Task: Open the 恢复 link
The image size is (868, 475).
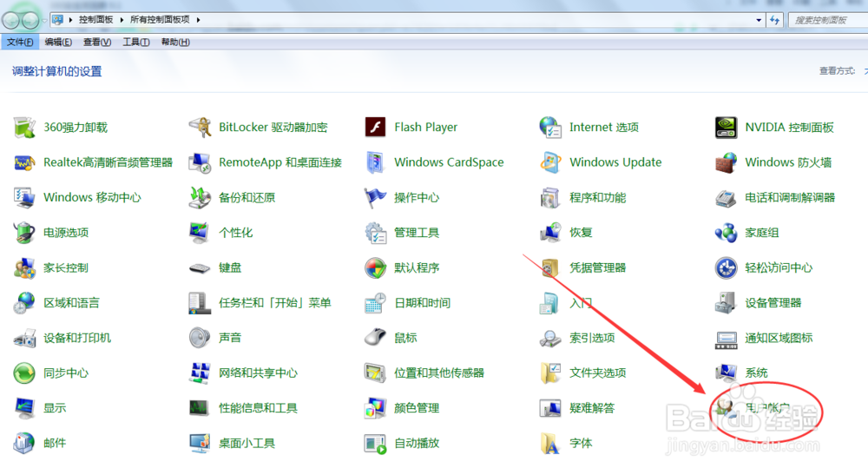Action: [581, 233]
